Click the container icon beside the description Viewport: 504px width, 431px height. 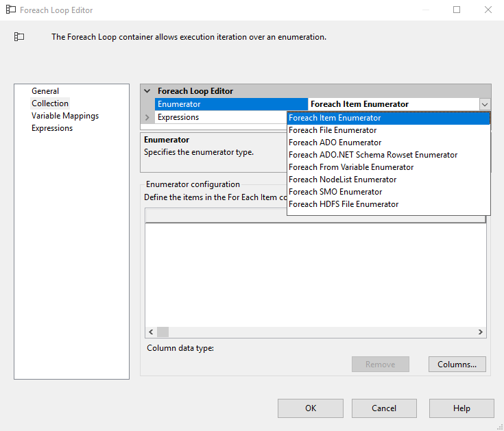tap(19, 37)
